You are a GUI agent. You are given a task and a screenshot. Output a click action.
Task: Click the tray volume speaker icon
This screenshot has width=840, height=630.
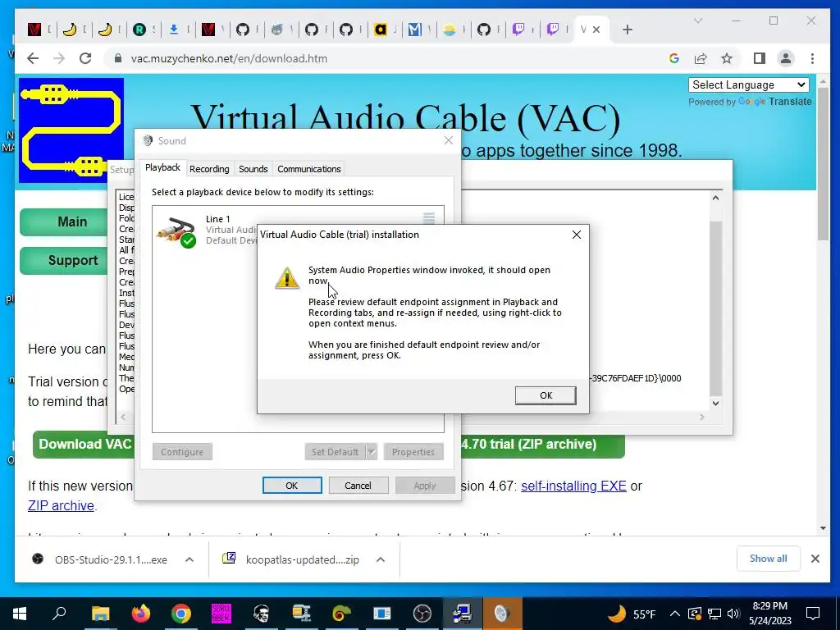[x=733, y=614]
